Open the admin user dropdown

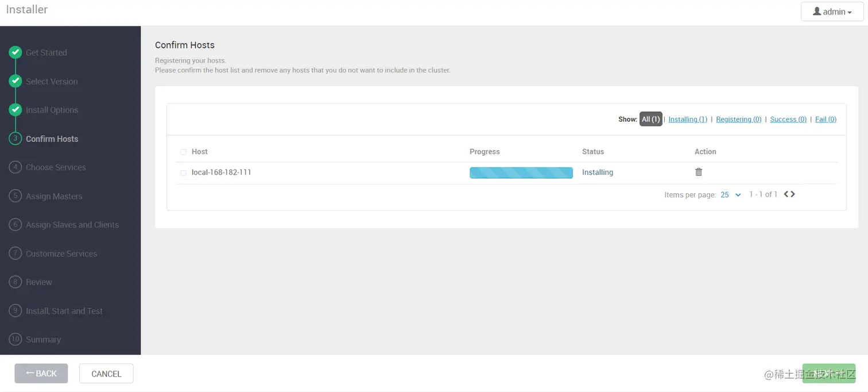click(832, 11)
